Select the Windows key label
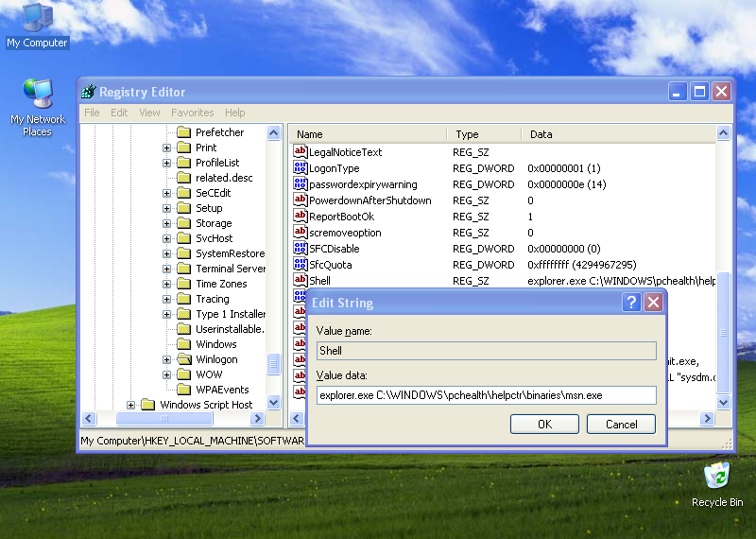The width and height of the screenshot is (756, 539). coord(216,344)
